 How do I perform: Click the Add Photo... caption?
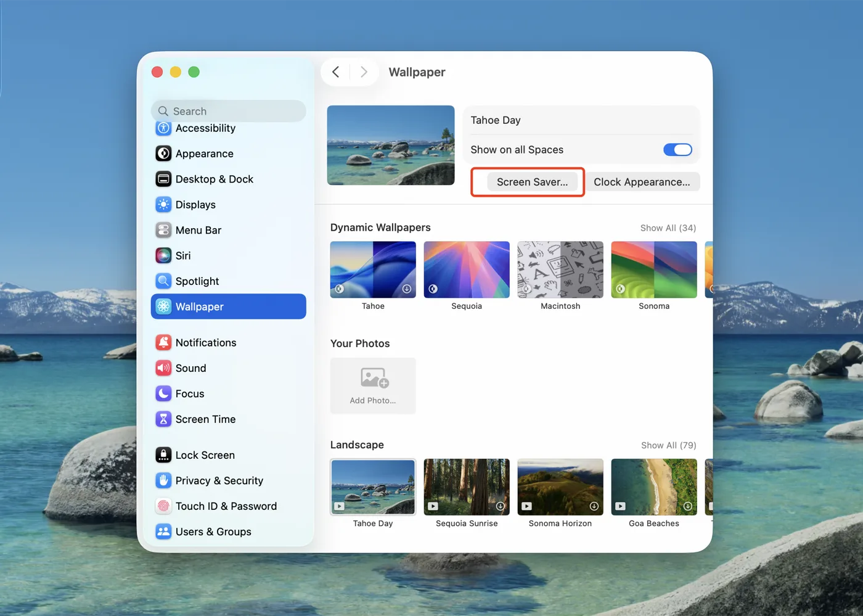pyautogui.click(x=373, y=400)
